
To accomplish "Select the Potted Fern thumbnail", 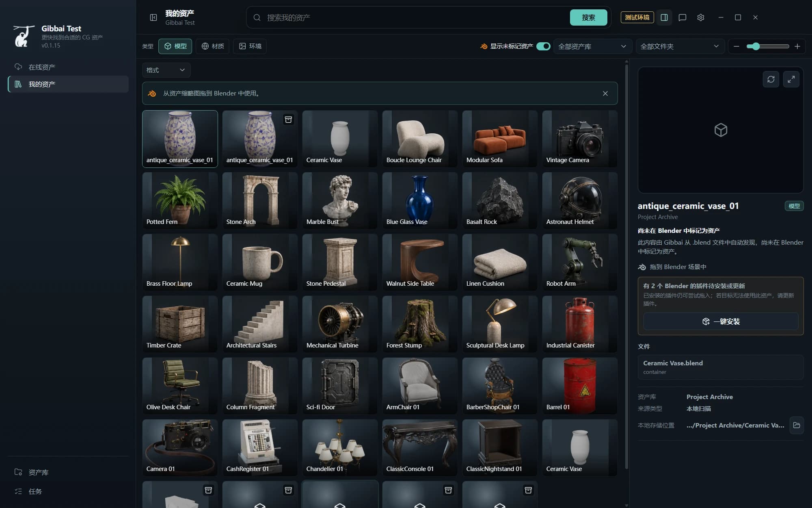I will pyautogui.click(x=180, y=200).
